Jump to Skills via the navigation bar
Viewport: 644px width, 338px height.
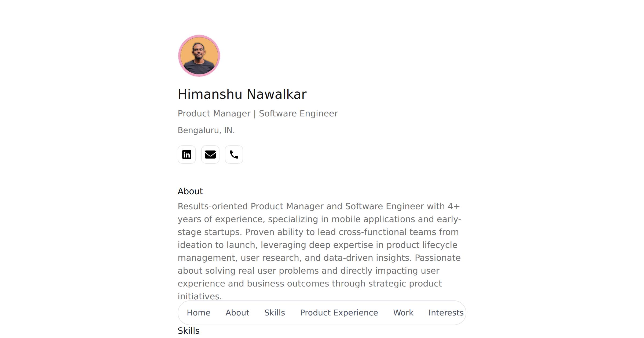pyautogui.click(x=275, y=313)
